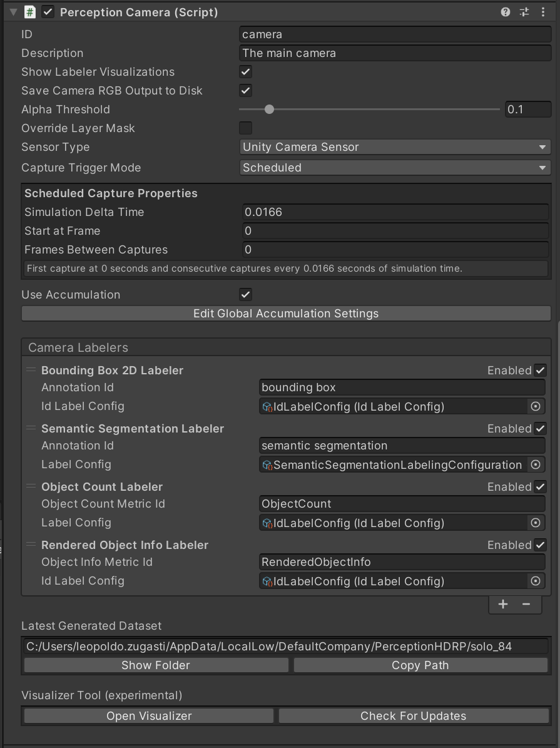This screenshot has height=748, width=560.
Task: Open the Capture Trigger Mode dropdown
Action: 395,168
